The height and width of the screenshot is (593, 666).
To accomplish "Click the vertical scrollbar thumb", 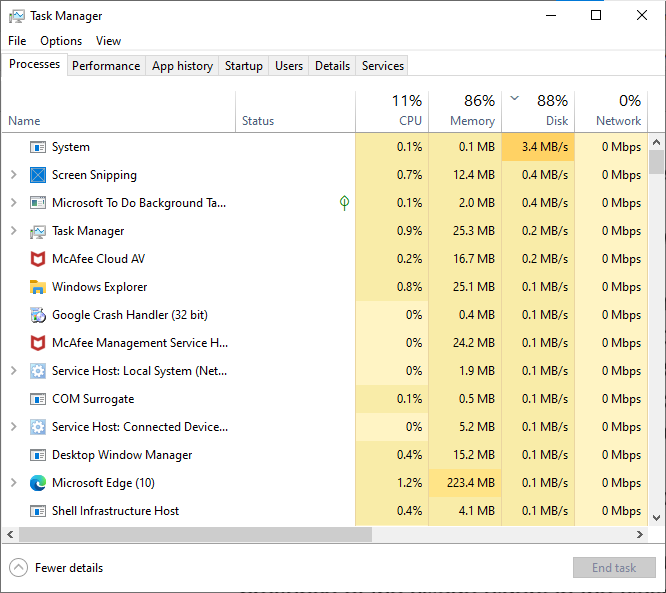I will [x=656, y=162].
